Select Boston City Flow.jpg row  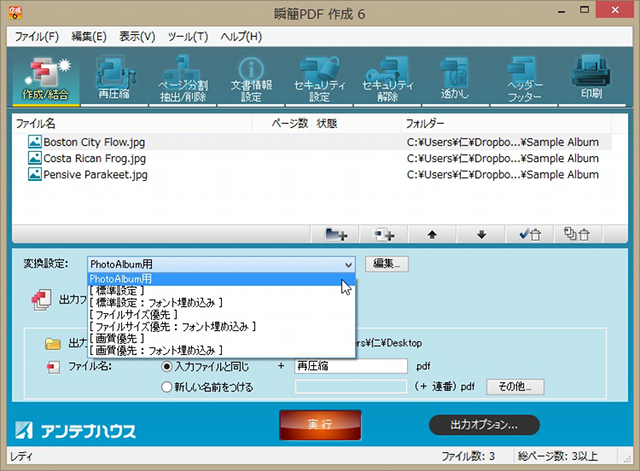click(x=312, y=142)
